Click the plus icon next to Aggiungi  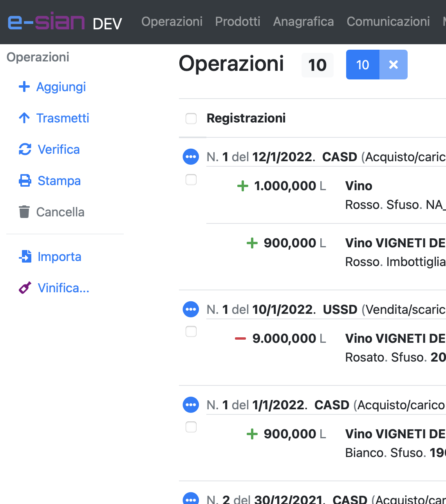click(24, 87)
